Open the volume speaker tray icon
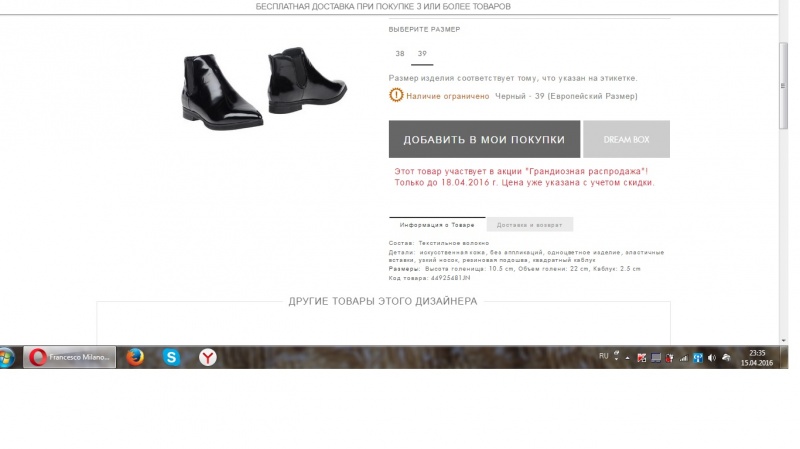This screenshot has height=449, width=800. [x=712, y=358]
